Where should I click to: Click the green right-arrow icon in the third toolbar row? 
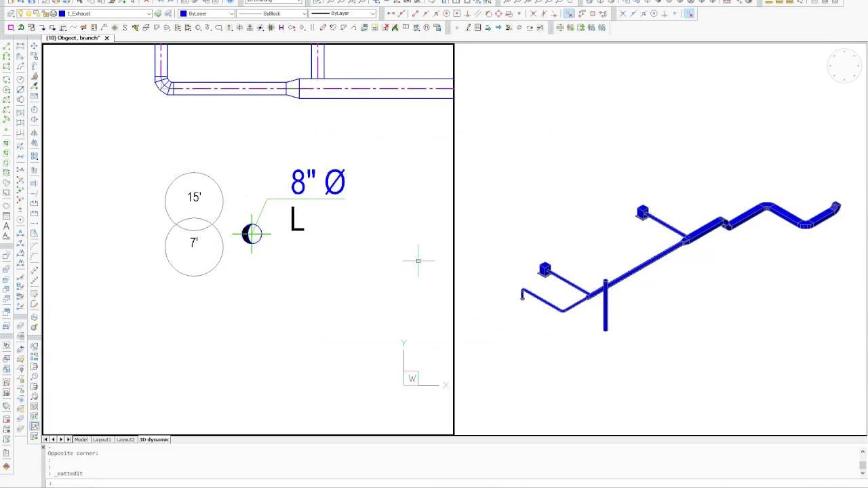coord(498,28)
